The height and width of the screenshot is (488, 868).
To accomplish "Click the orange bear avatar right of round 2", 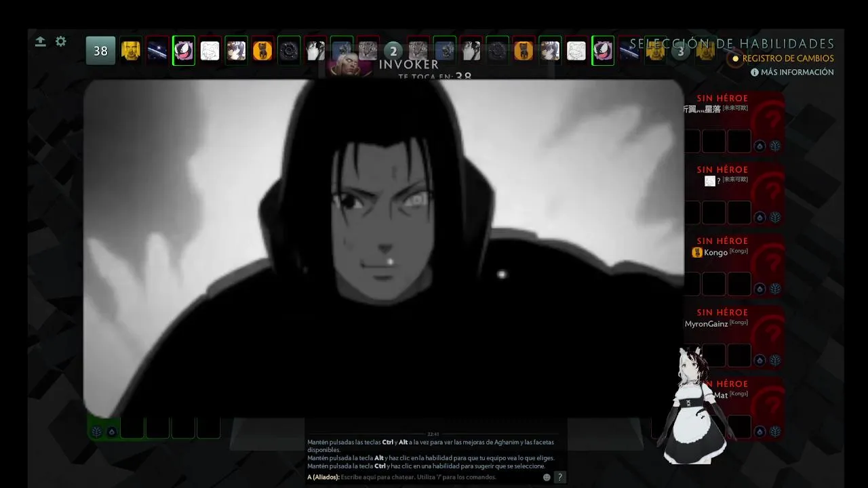I will [523, 51].
